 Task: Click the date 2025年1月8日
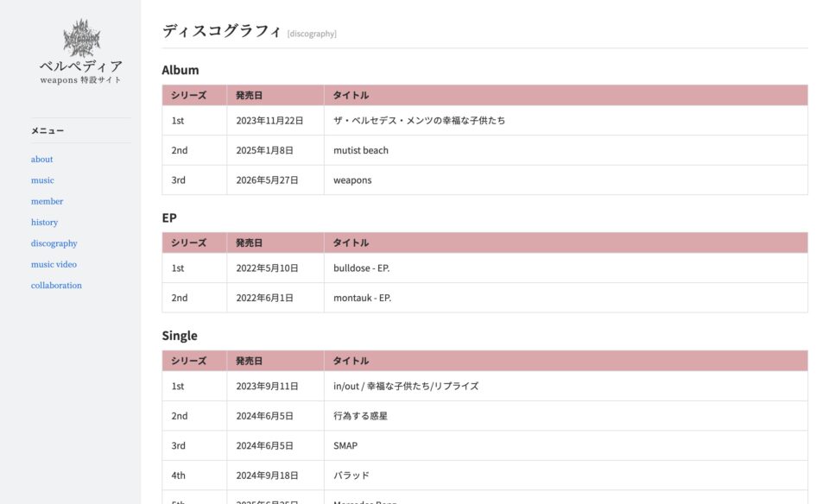pyautogui.click(x=265, y=150)
